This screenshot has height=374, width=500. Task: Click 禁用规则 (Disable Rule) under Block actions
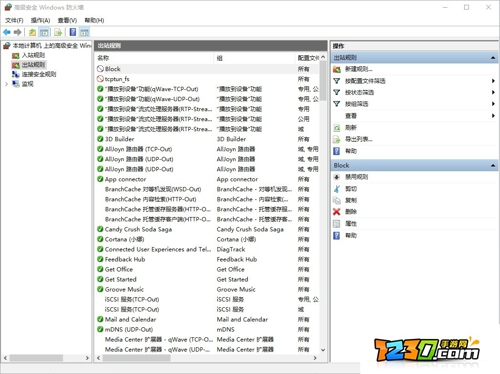356,177
